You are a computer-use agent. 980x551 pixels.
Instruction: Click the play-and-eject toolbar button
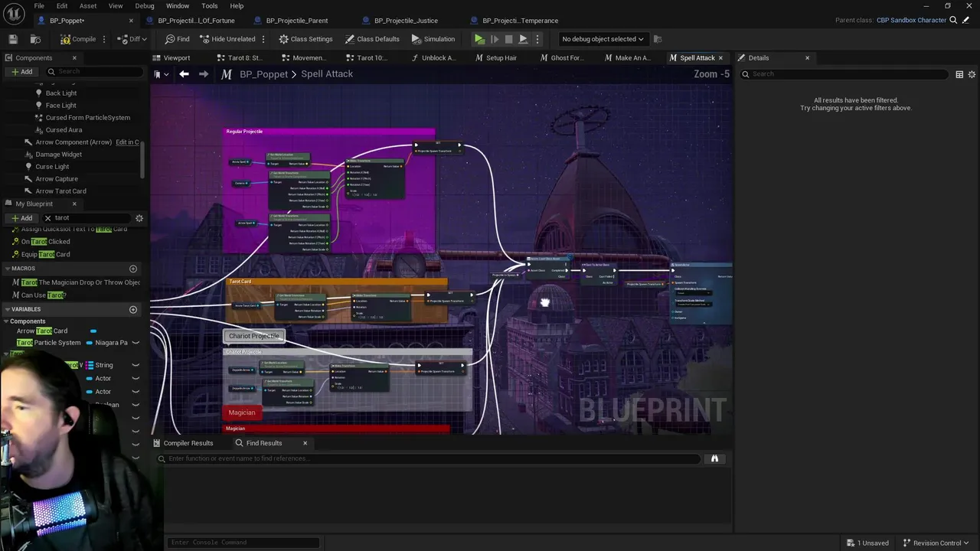[x=523, y=39]
